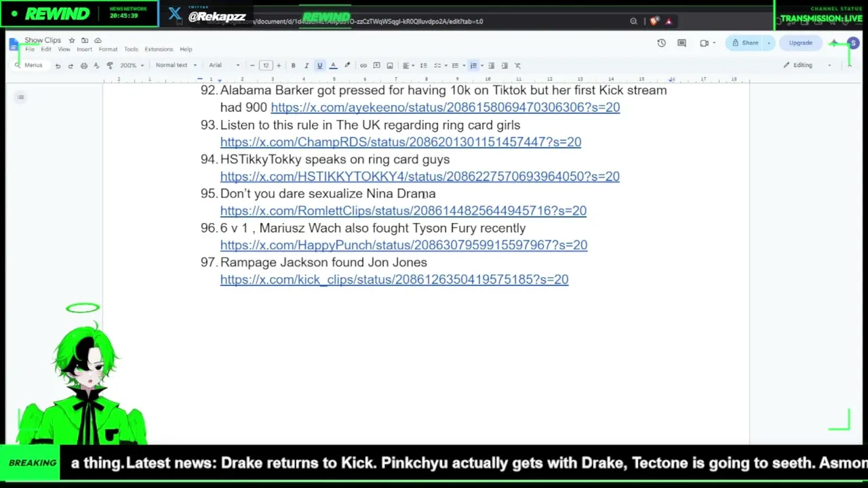Image resolution: width=868 pixels, height=488 pixels.
Task: Choose a highlight color
Action: click(x=347, y=66)
